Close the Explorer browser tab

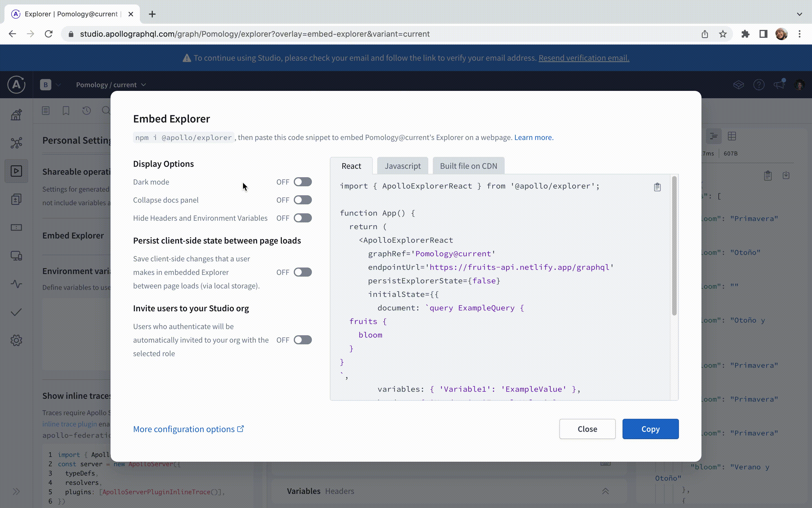coord(131,14)
